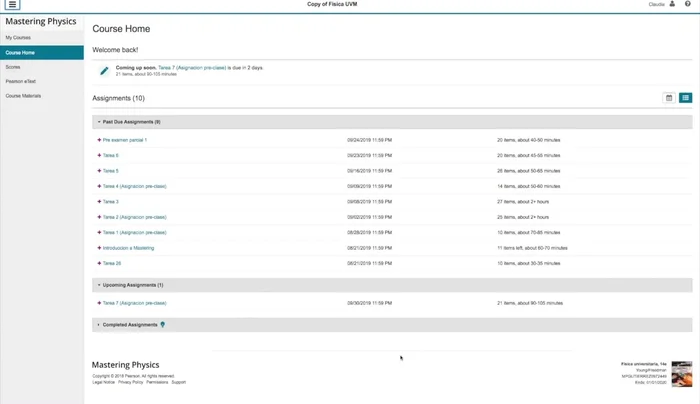Collapse the Past Due Assignments section
Image resolution: width=700 pixels, height=404 pixels.
[392, 122]
